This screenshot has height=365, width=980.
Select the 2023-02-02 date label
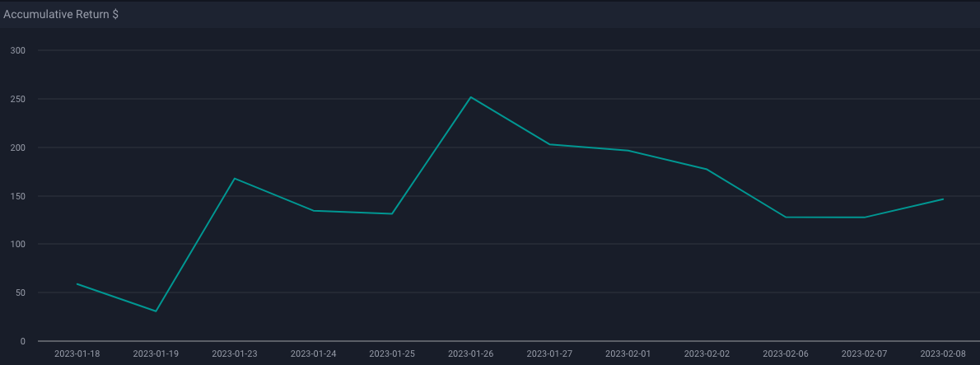click(707, 353)
